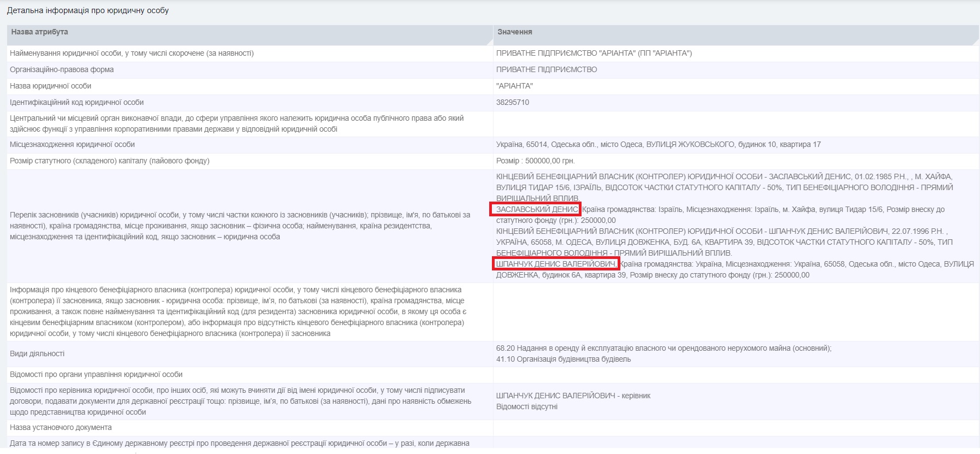The width and height of the screenshot is (980, 454).
Task: Click the "Назва установчого документа" row label
Action: [x=61, y=428]
